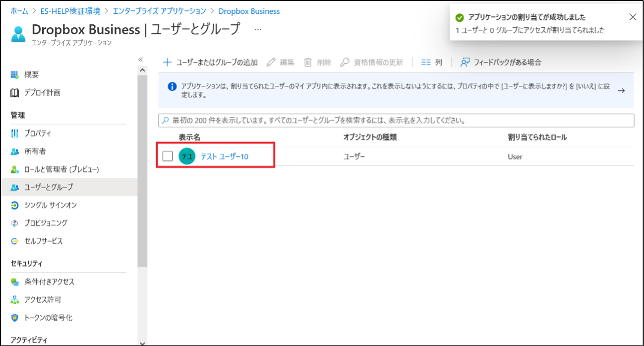Open エンタープライズ アプリケーション breadcrumb link
Image resolution: width=644 pixels, height=346 pixels.
click(x=159, y=11)
